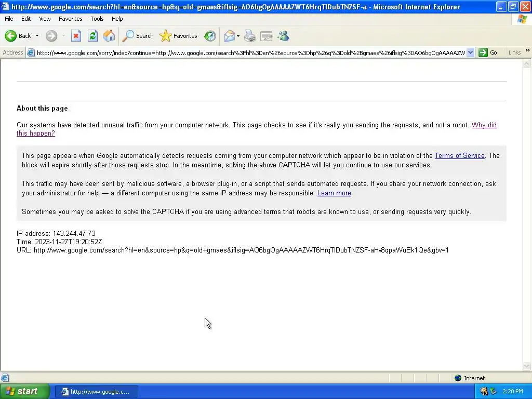532x399 pixels.
Task: Open the Favorites menu
Action: tap(71, 19)
